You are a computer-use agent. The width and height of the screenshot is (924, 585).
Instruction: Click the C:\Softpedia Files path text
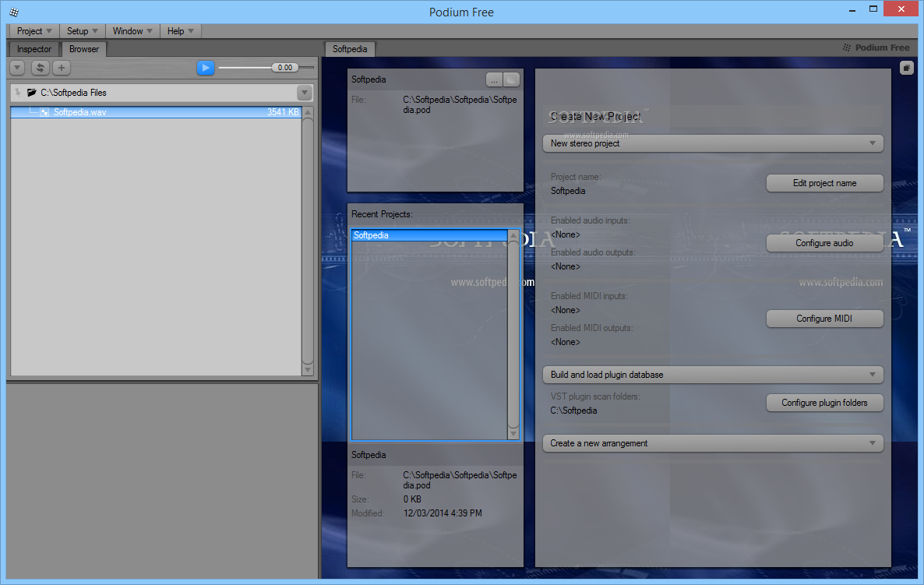74,93
